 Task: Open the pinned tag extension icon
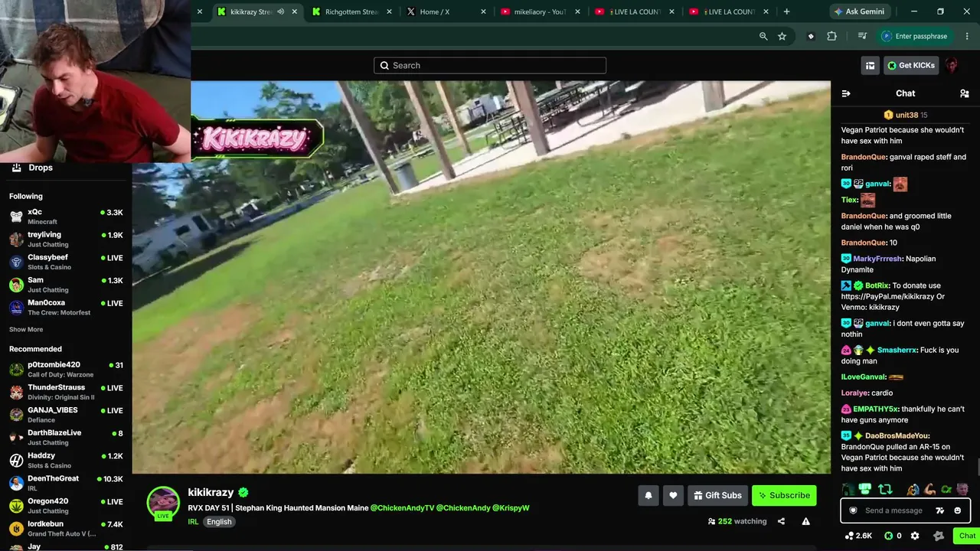pos(811,36)
